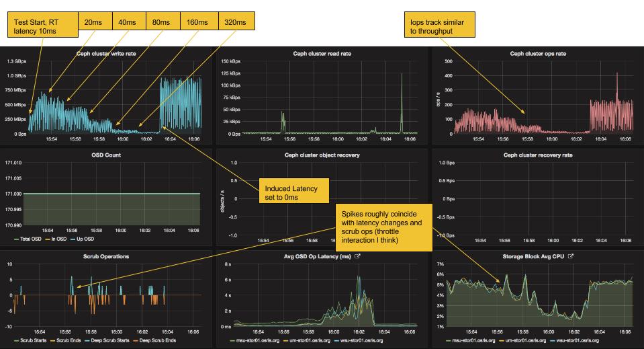The height and width of the screenshot is (349, 644).
Task: Open the Ceph cluster write rate panel menu
Action: pos(109,54)
